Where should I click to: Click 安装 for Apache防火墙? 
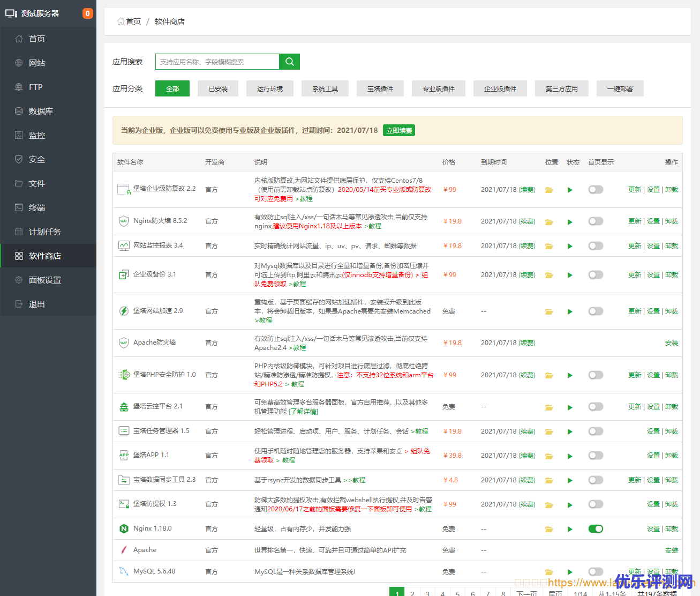pos(672,343)
